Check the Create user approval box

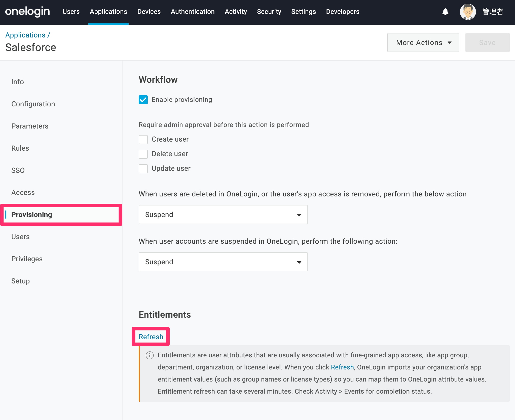pyautogui.click(x=143, y=139)
